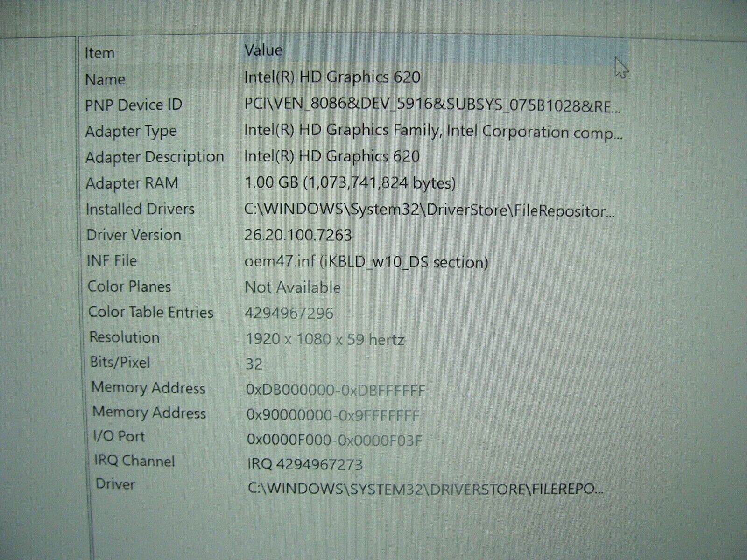Click the Installed Drivers path value
Viewport: 747px width, 560px height.
click(430, 209)
